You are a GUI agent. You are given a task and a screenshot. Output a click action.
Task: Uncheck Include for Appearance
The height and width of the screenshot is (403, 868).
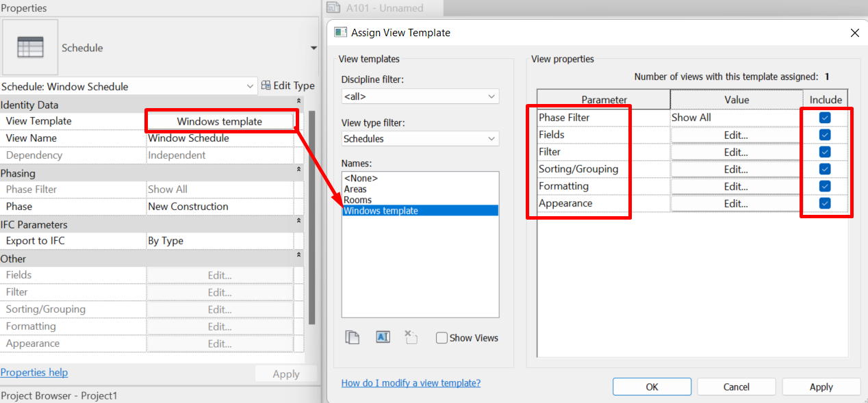tap(825, 203)
